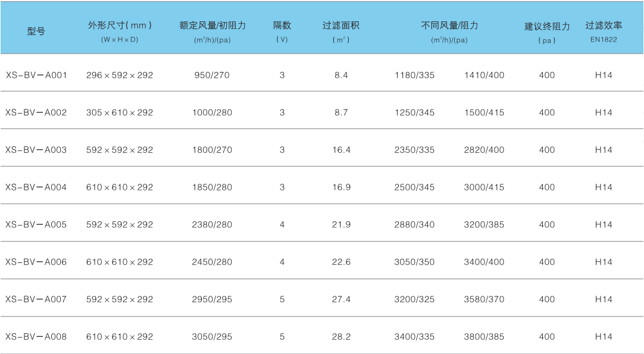The width and height of the screenshot is (644, 354).
Task: Click the 过滤面积 column header
Action: coord(341,26)
